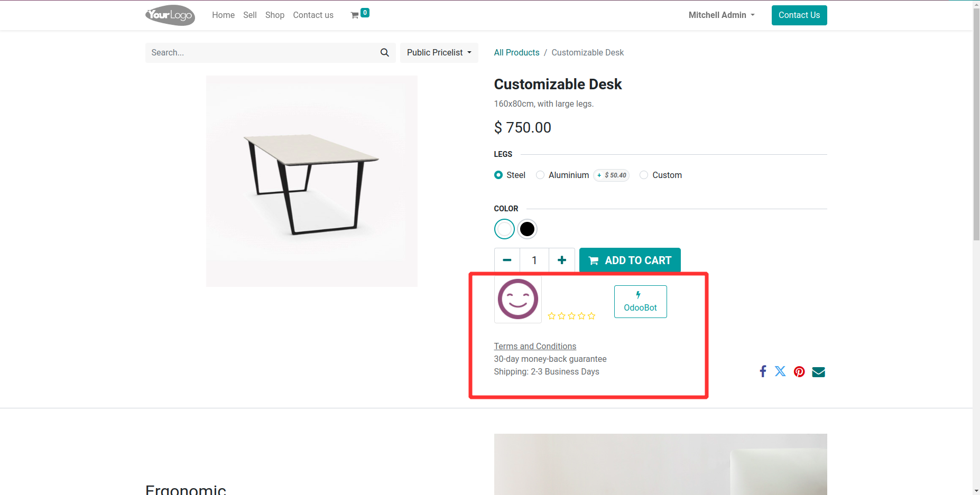Viewport: 980px width, 495px height.
Task: Open the Public Pricelist dropdown
Action: pyautogui.click(x=439, y=53)
